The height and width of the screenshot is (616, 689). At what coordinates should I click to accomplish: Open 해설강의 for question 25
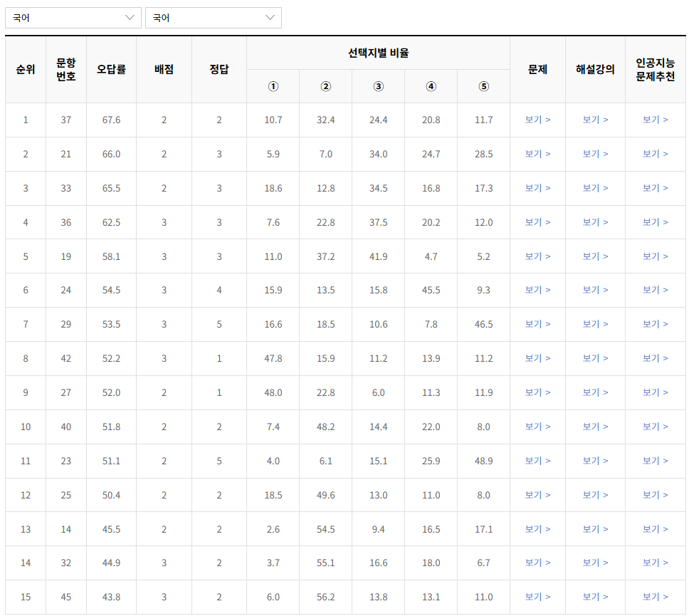594,495
